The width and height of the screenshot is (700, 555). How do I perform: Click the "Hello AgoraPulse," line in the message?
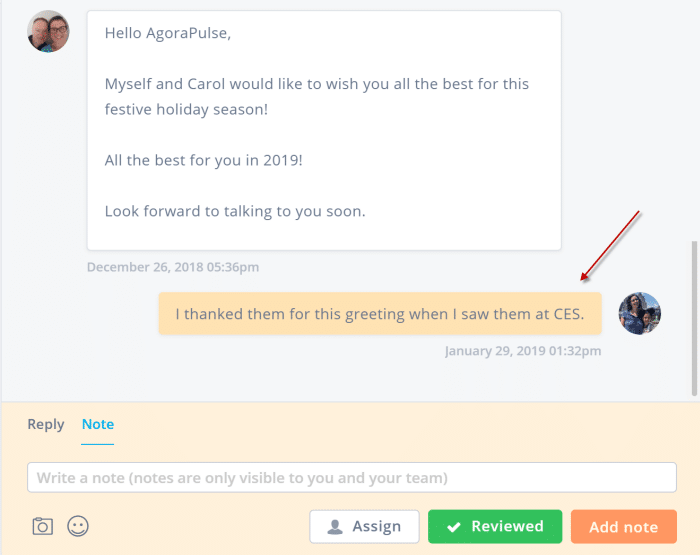tap(168, 33)
